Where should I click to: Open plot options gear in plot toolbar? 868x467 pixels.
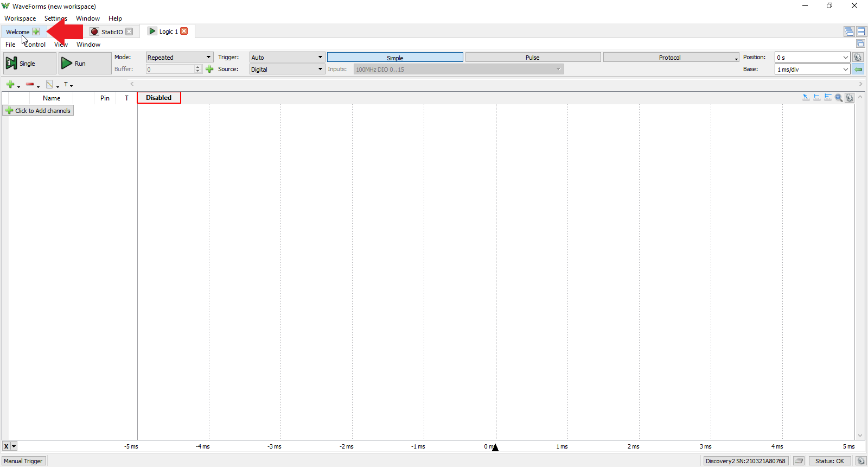[850, 98]
